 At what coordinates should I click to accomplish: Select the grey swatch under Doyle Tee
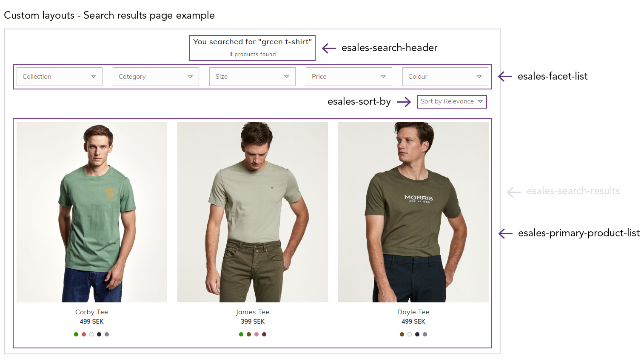425,334
